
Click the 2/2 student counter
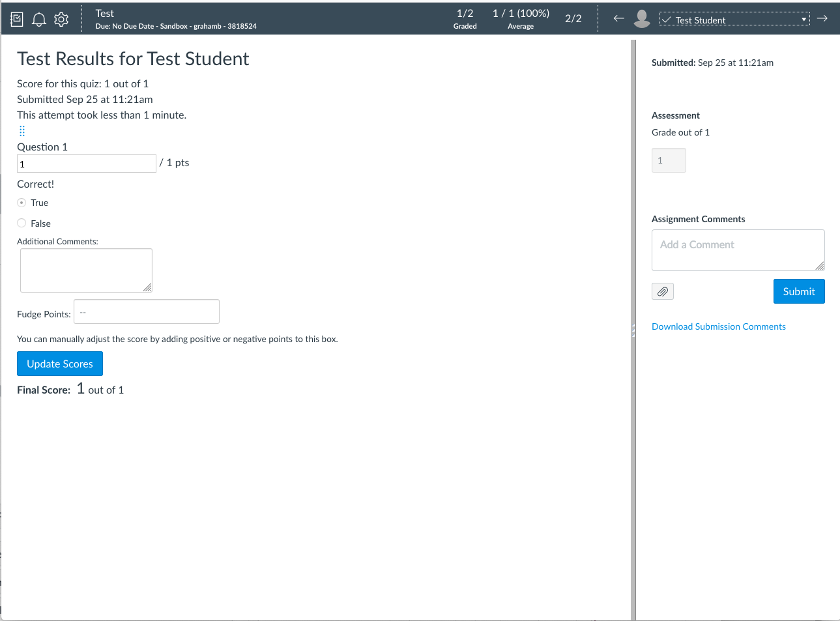(573, 19)
